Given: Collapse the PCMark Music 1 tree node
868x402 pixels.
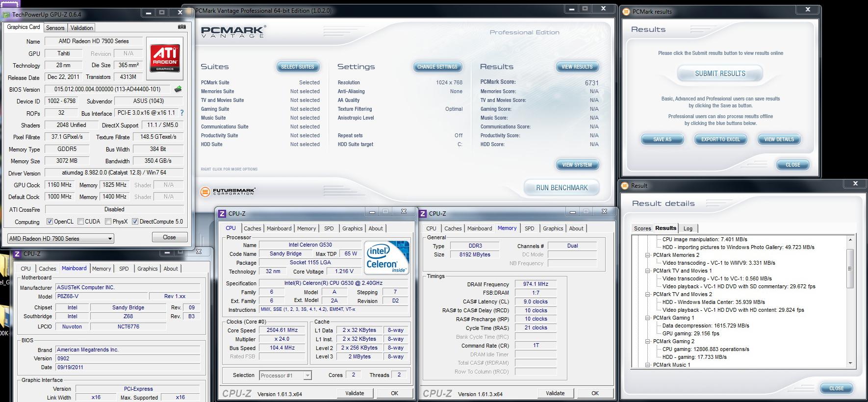Looking at the screenshot, I should 647,365.
